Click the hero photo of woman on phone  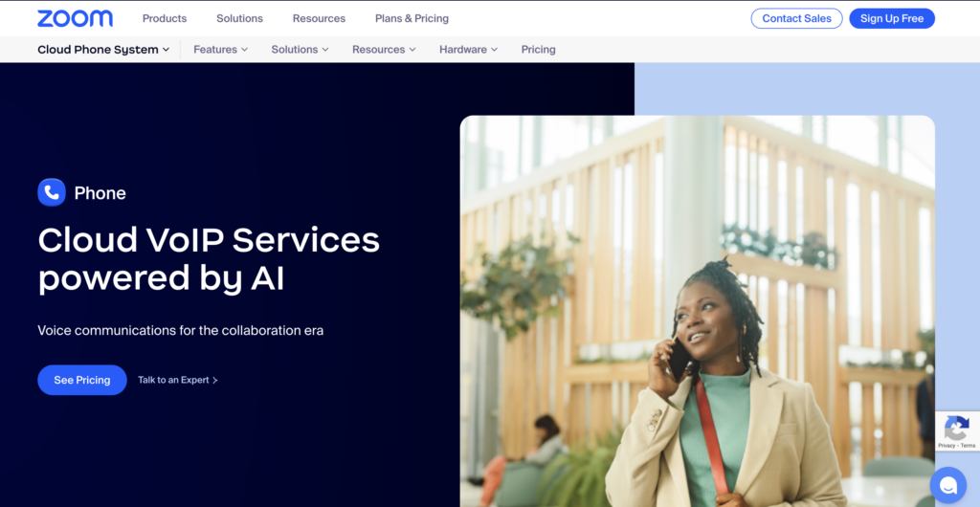tap(698, 311)
